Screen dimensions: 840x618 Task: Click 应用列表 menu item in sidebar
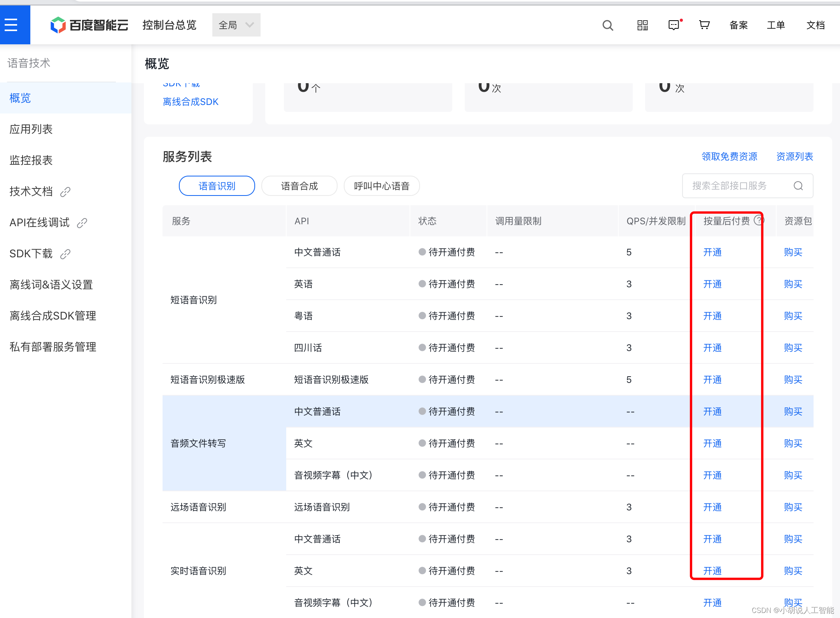[x=31, y=128]
